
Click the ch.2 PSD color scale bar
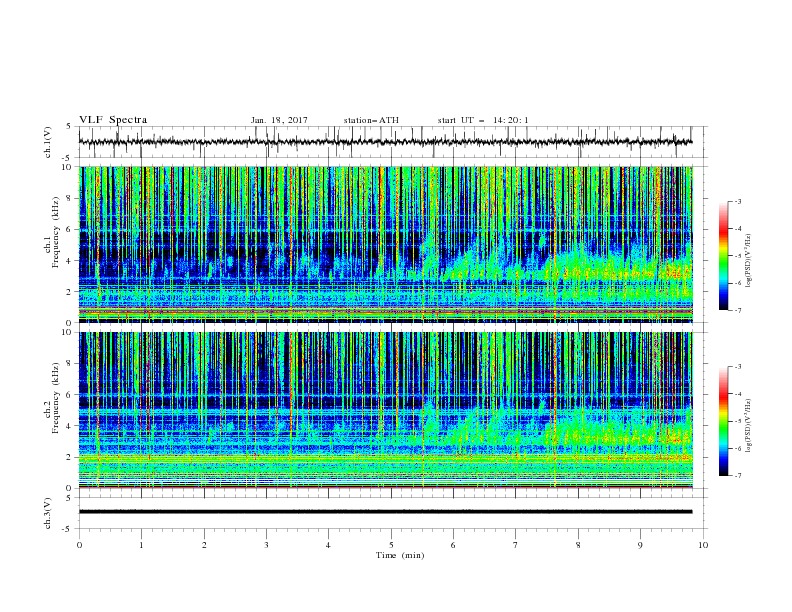[x=723, y=421]
